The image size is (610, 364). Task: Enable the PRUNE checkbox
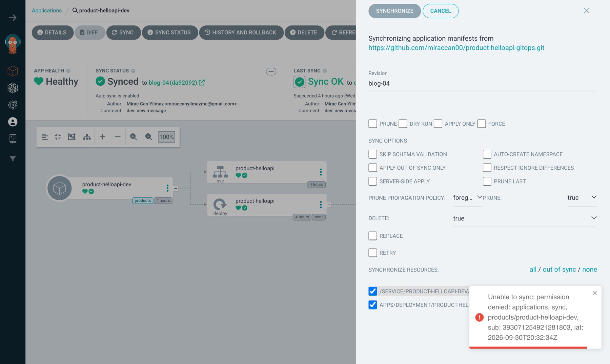click(373, 124)
